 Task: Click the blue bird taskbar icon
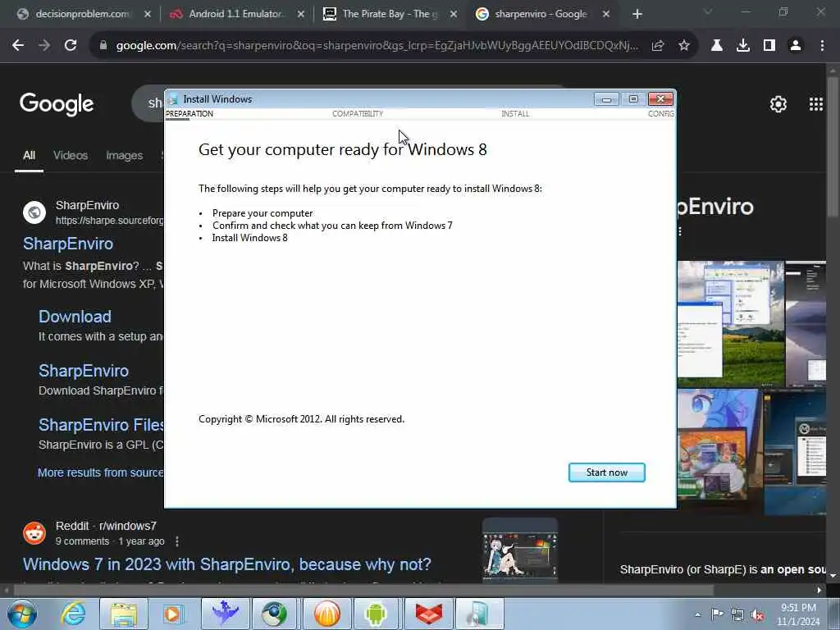point(225,614)
